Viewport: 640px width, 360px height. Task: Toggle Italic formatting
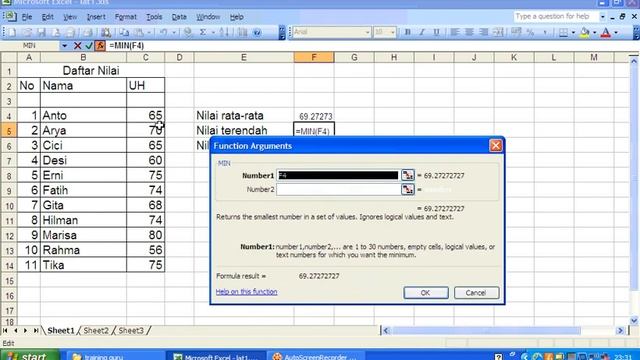[x=422, y=32]
